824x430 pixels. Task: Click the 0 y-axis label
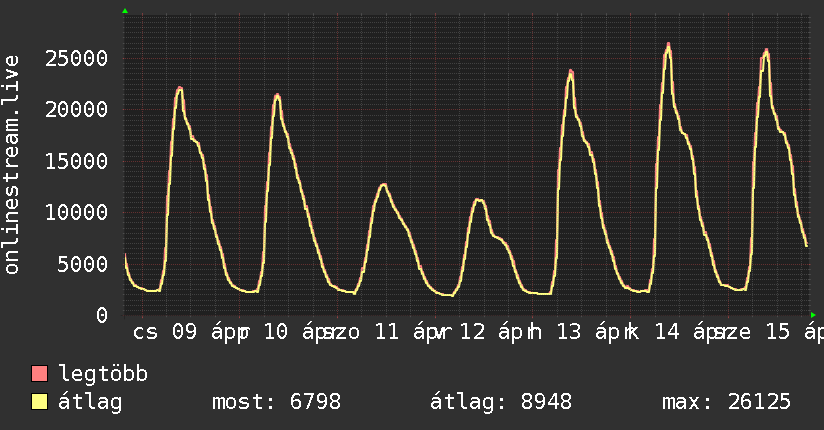(x=102, y=315)
